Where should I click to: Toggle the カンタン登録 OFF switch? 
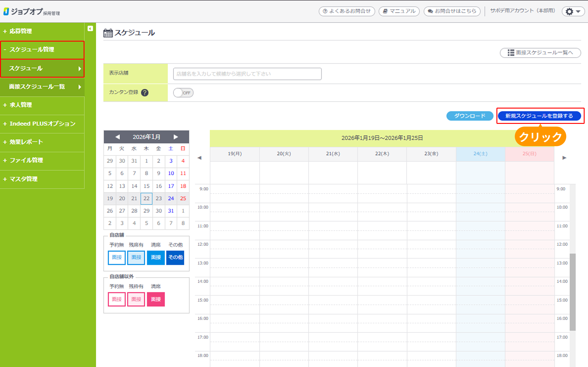click(x=183, y=93)
